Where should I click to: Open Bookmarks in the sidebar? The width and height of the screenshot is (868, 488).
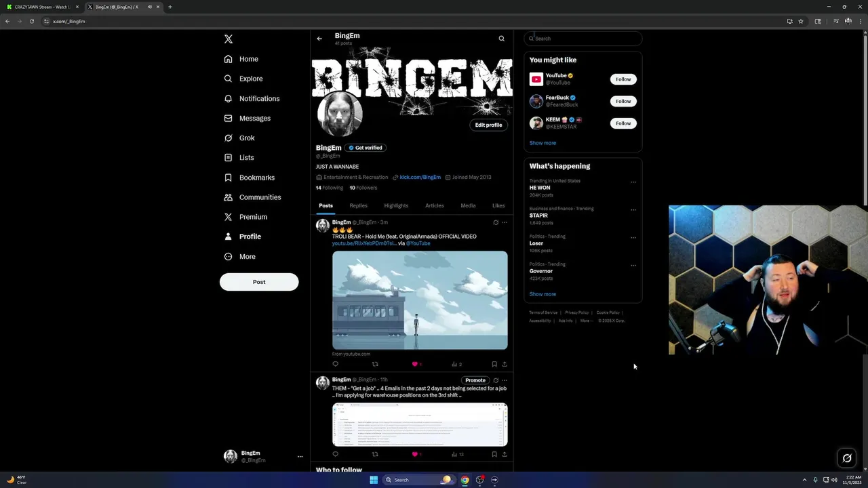click(249, 178)
